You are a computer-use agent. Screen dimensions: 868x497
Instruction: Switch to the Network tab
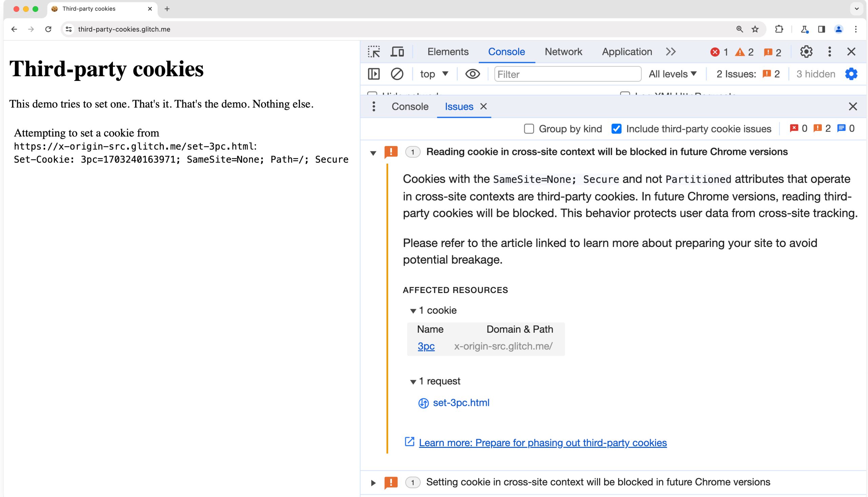563,52
